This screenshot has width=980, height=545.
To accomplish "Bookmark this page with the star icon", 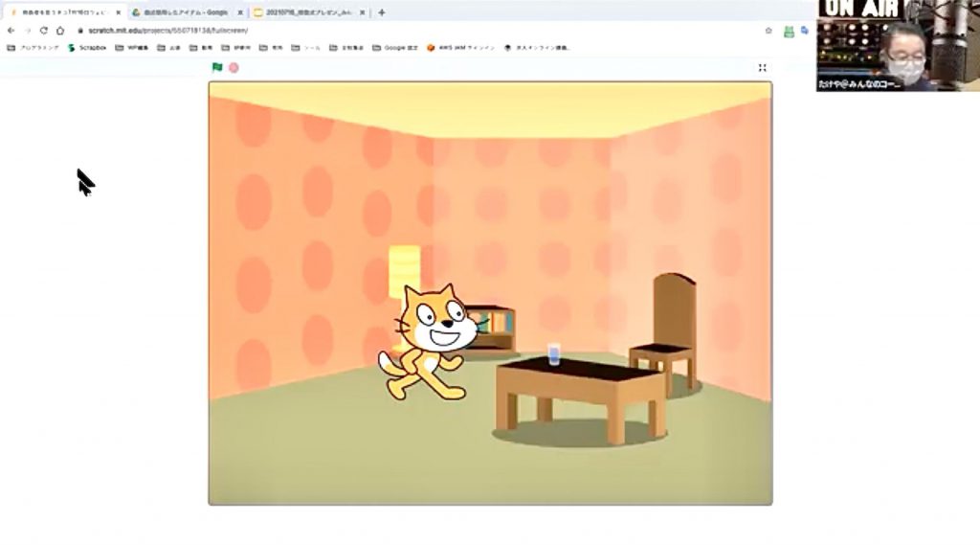I will [x=768, y=30].
